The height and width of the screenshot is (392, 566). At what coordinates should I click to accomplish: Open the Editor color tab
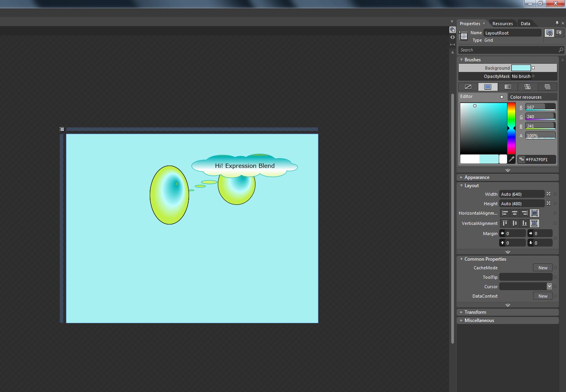[x=482, y=97]
